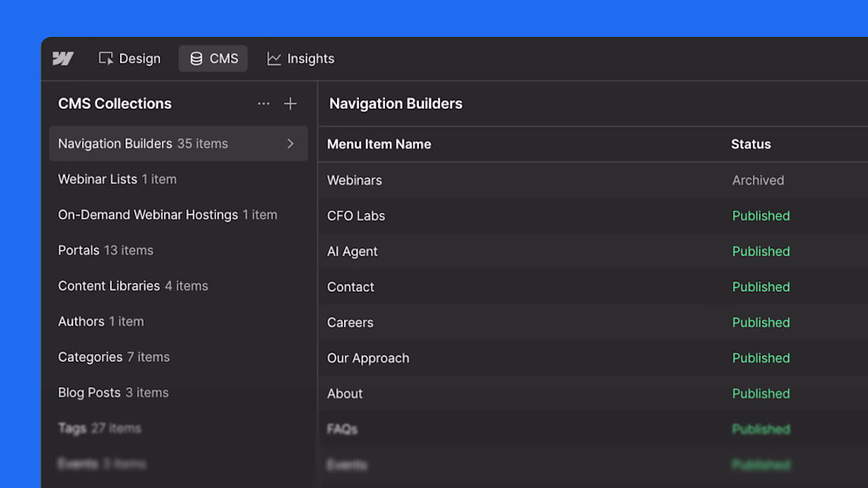Click Published status of AI Agent
The image size is (868, 488).
point(761,251)
